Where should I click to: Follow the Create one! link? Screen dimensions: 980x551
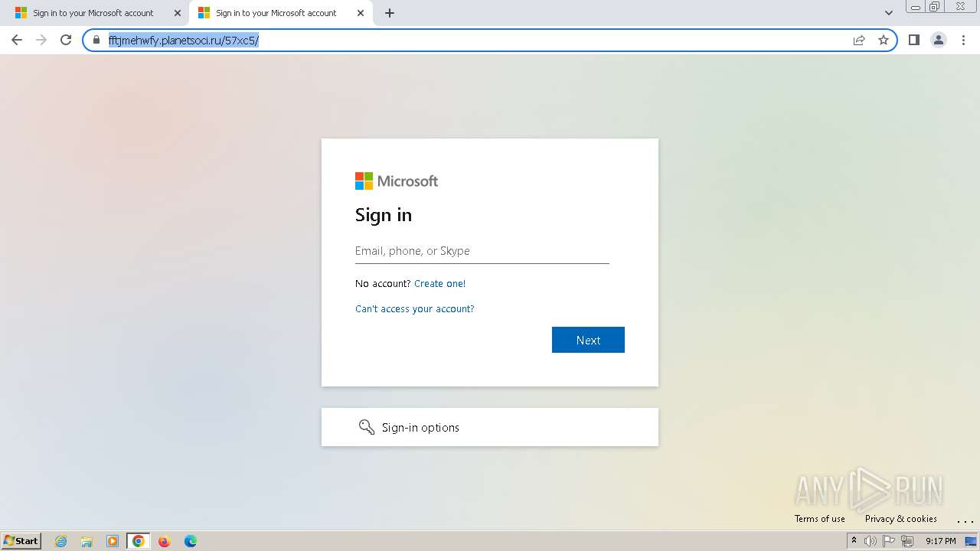tap(439, 284)
